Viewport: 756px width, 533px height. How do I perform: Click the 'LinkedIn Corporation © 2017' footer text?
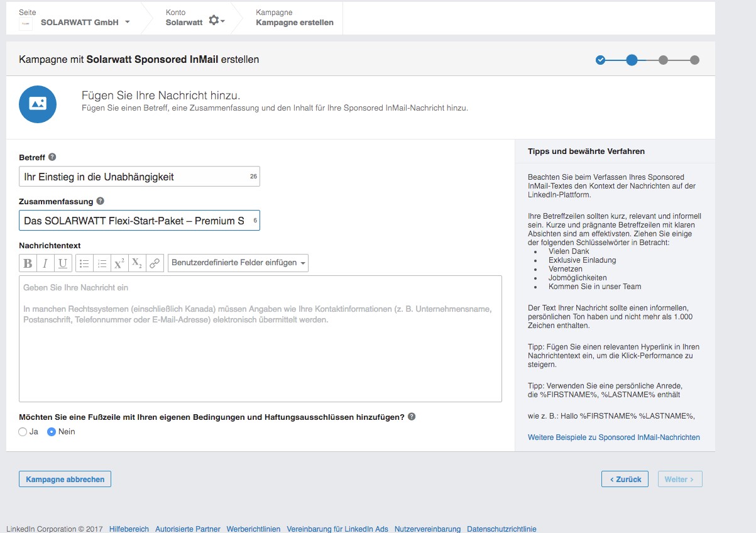[55, 529]
